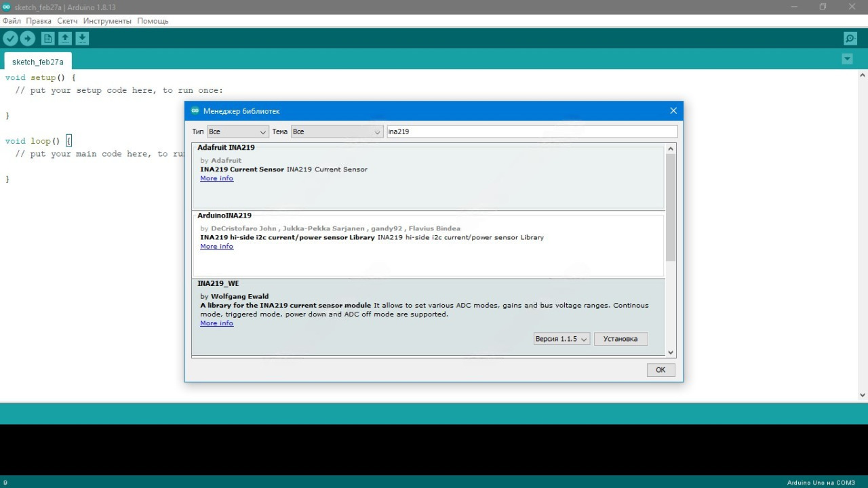Open the Serial Monitor magnifier icon
This screenshot has height=488, width=868.
coord(850,39)
